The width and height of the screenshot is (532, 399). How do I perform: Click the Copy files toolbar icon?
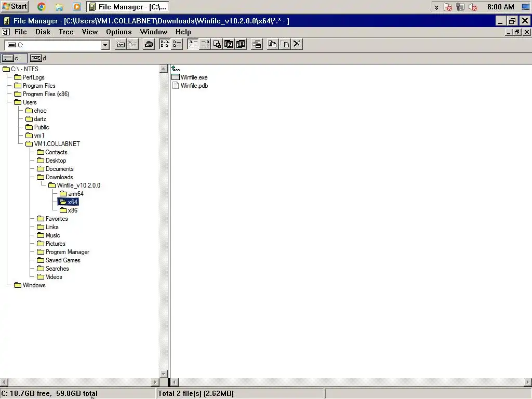click(x=272, y=44)
